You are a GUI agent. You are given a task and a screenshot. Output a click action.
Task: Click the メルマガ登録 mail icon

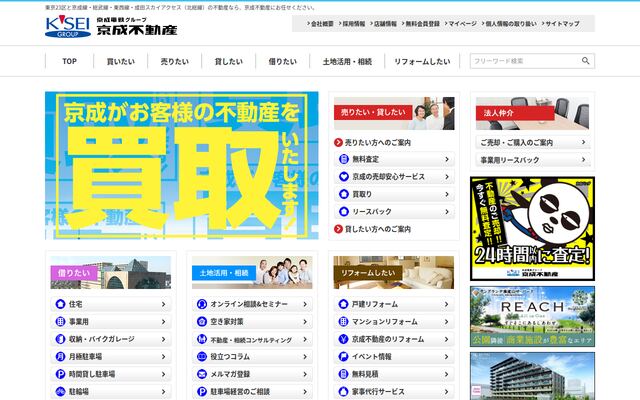(x=202, y=374)
